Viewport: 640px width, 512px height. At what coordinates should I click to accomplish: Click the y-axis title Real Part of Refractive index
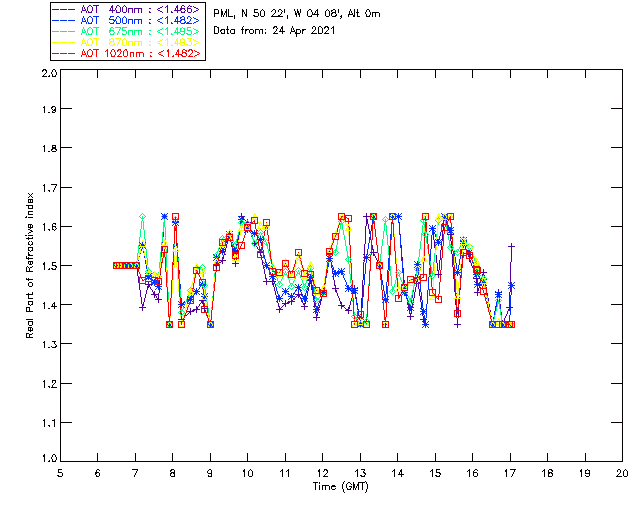click(x=29, y=265)
